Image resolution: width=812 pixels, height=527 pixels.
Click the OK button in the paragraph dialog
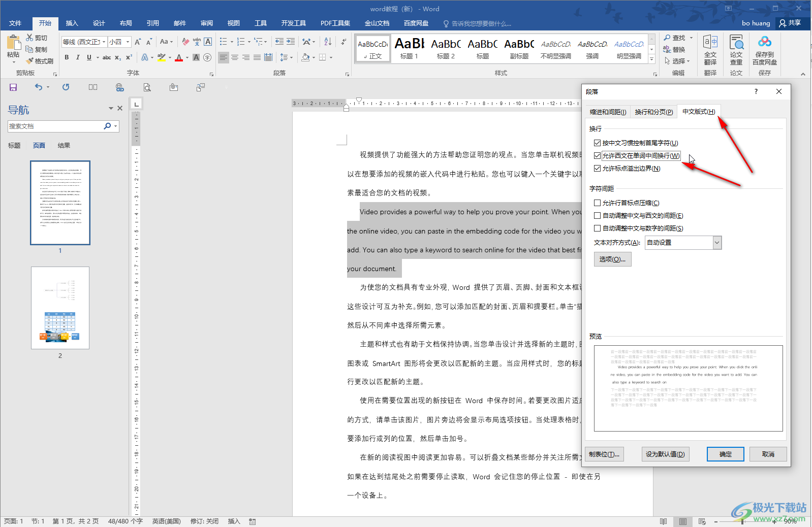pyautogui.click(x=726, y=454)
